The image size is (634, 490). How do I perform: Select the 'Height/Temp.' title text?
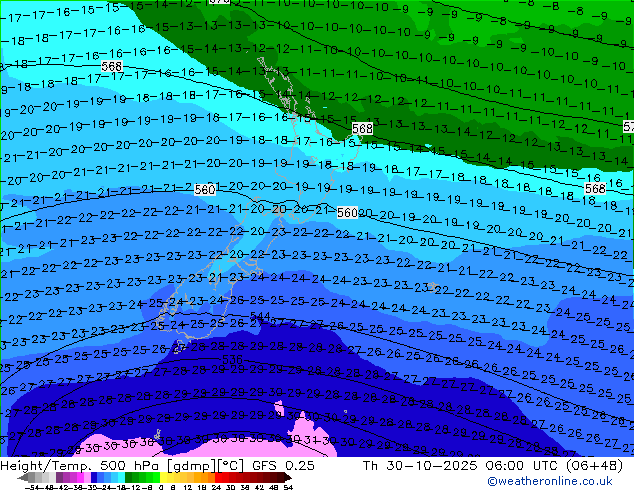point(46,466)
